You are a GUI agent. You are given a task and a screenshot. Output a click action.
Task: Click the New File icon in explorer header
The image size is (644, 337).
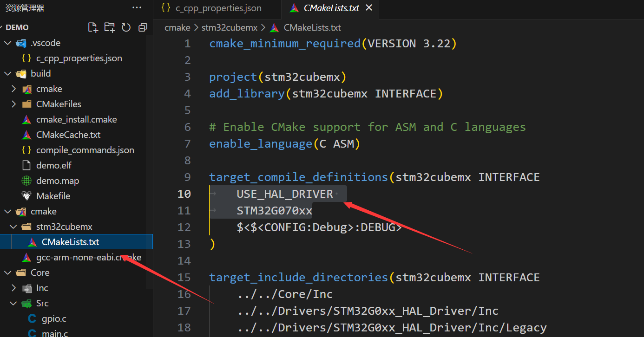point(93,27)
